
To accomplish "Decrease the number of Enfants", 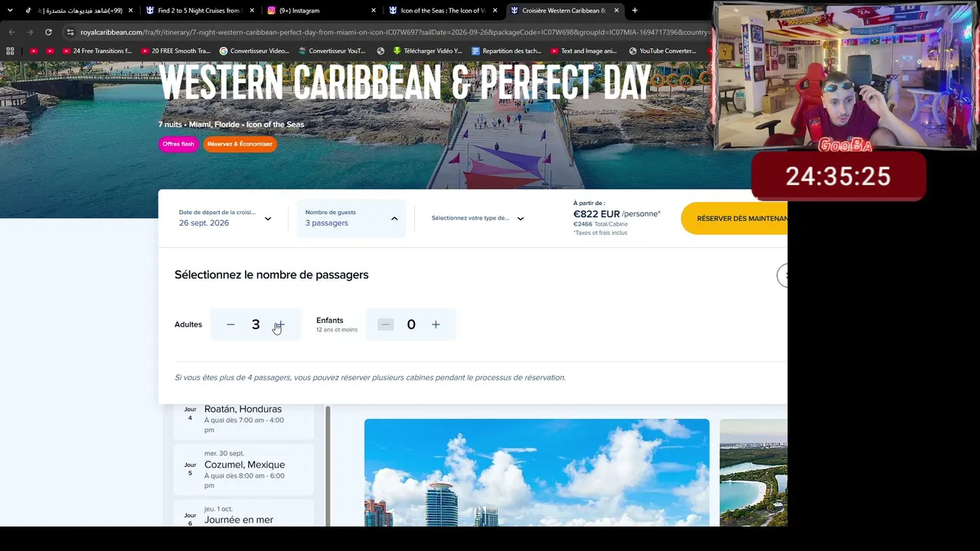I will click(386, 324).
